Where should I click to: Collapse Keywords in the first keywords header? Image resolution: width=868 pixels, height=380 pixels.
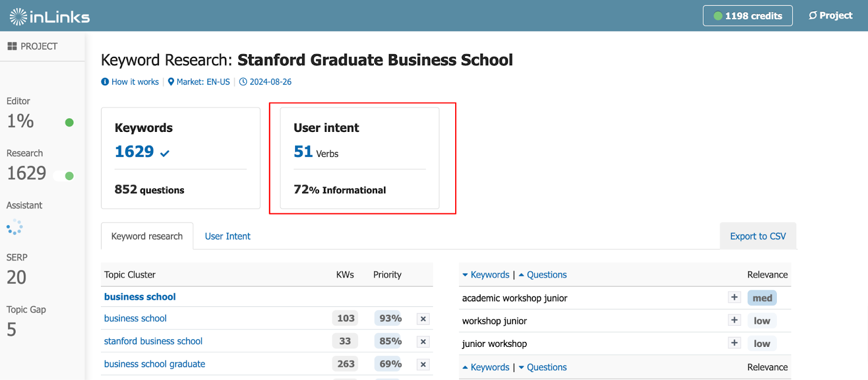tap(486, 275)
